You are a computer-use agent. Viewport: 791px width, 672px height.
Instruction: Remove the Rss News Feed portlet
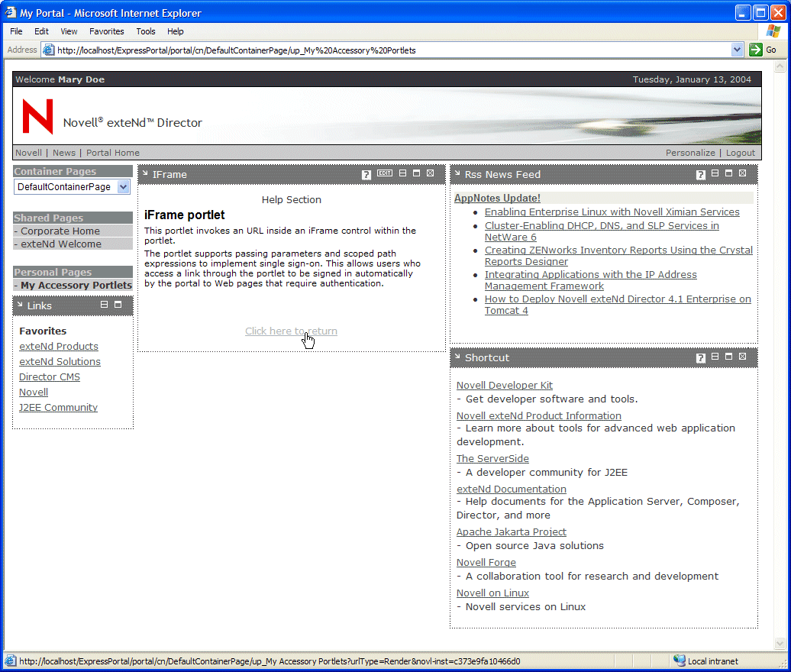(743, 173)
